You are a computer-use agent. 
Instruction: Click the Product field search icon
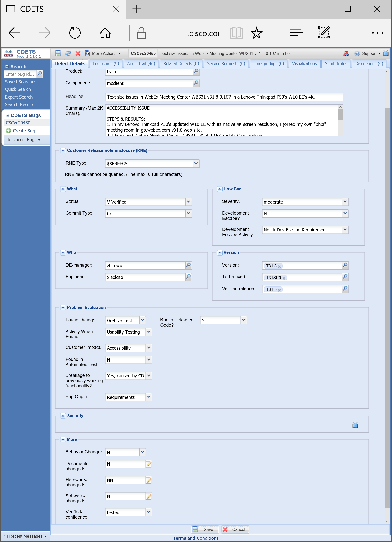[196, 72]
